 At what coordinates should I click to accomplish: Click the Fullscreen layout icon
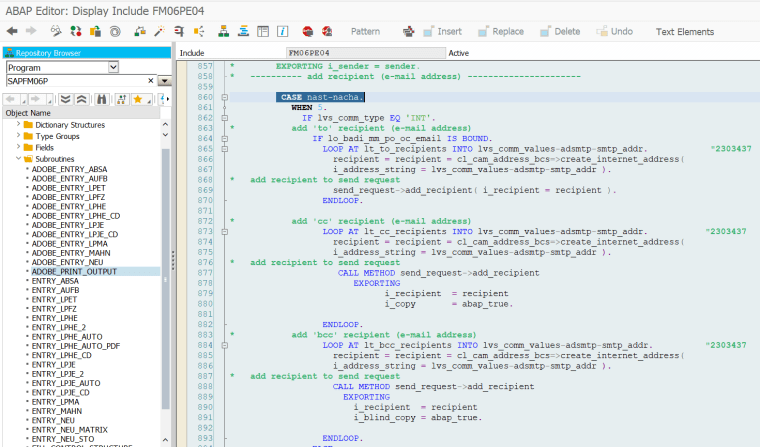click(263, 32)
